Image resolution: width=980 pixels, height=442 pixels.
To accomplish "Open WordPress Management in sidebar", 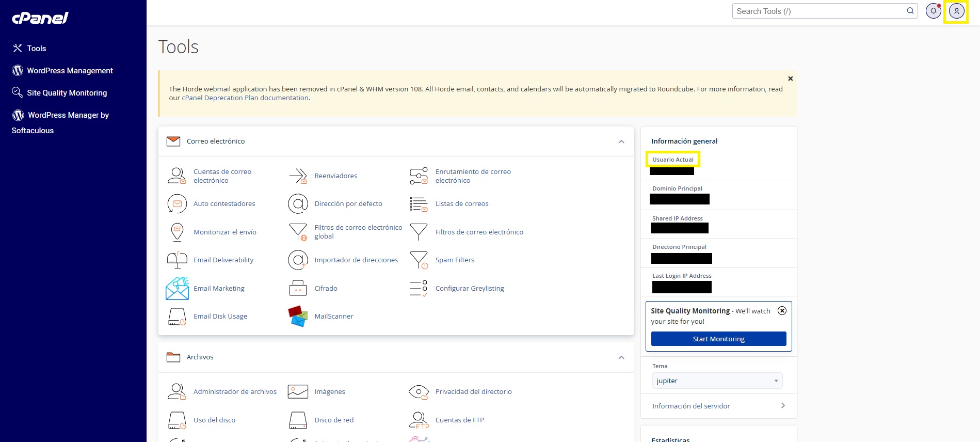I will coord(70,71).
